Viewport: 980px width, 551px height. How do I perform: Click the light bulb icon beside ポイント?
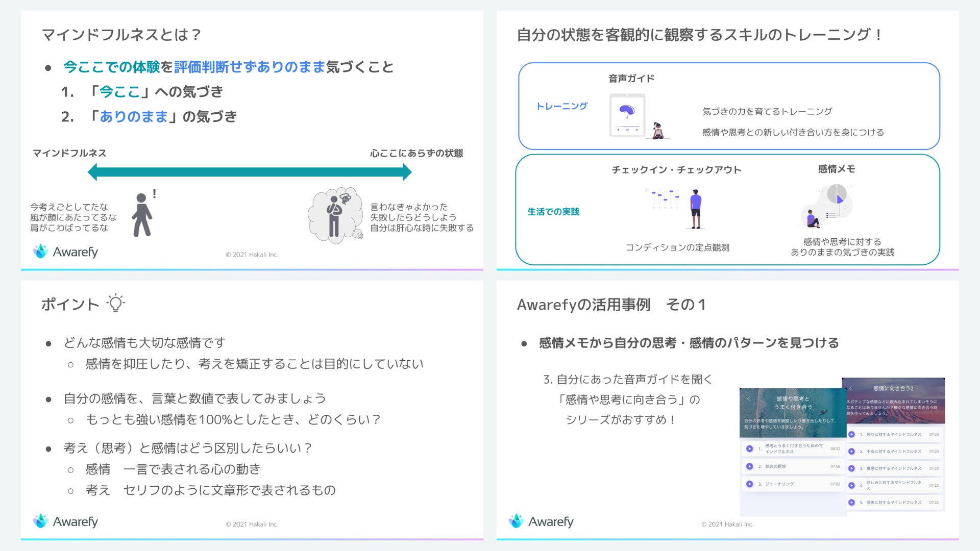click(116, 303)
